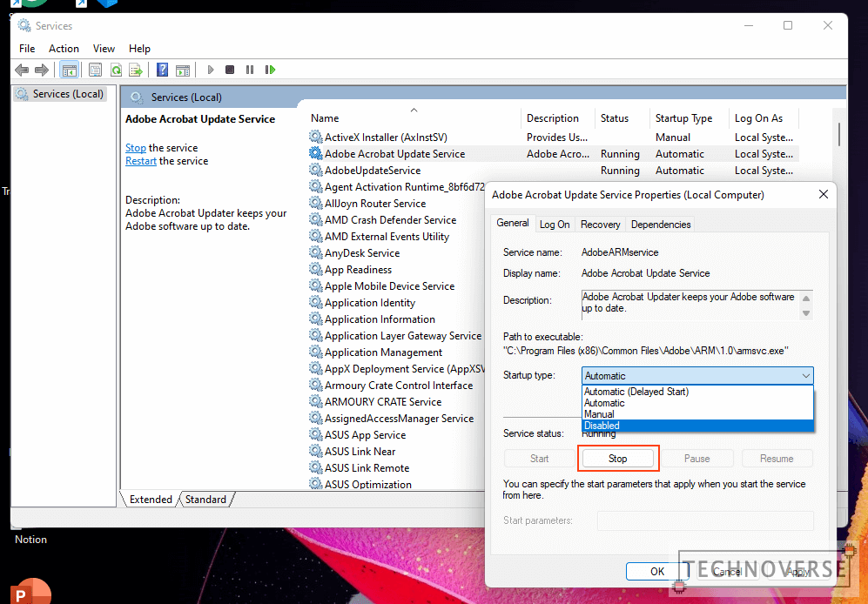Select Disabled in the startup type list
The height and width of the screenshot is (604, 868).
(697, 426)
